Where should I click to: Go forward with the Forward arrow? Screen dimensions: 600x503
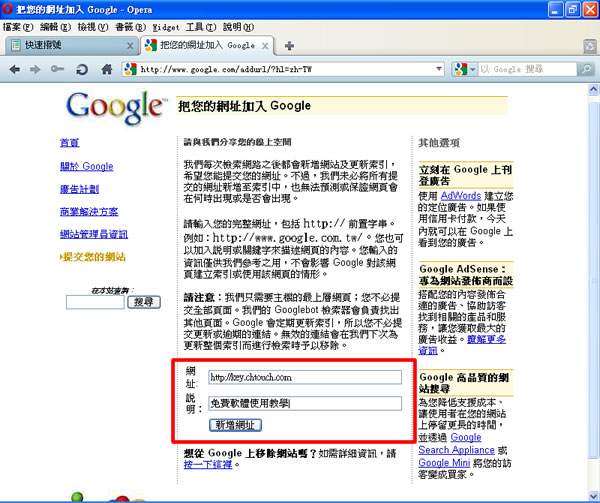pyautogui.click(x=35, y=69)
